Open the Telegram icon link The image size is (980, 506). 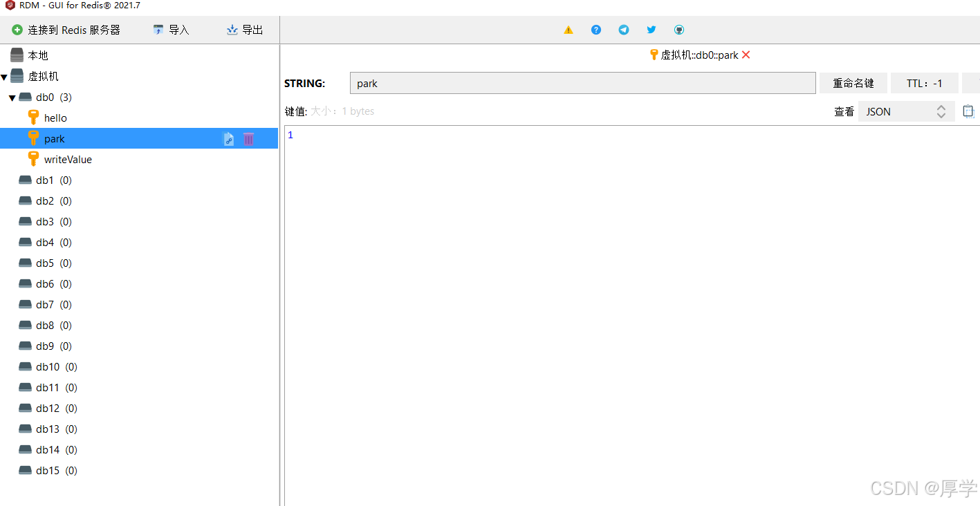(x=624, y=30)
